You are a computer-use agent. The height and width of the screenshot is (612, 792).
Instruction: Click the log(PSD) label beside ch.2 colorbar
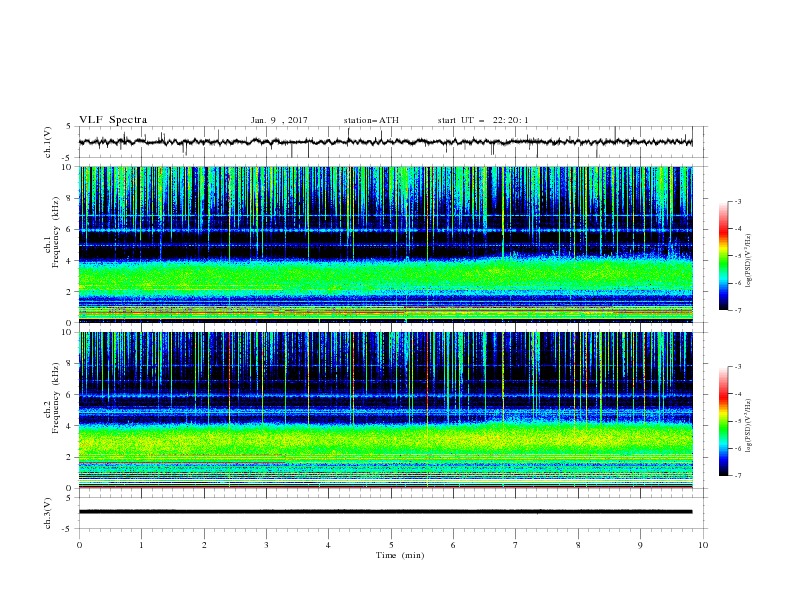749,426
